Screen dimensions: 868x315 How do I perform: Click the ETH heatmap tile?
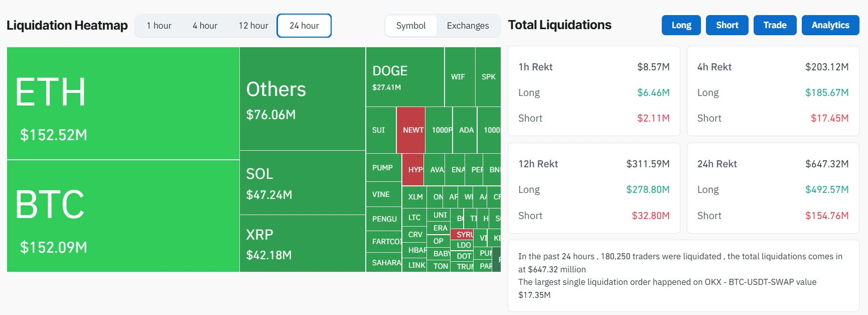click(x=123, y=103)
